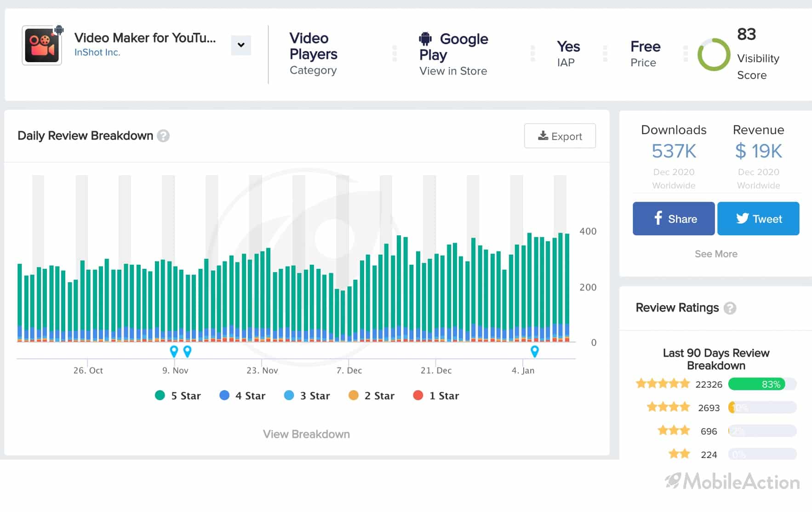Click the 200 y-axis label
The width and height of the screenshot is (812, 512).
[x=588, y=287]
